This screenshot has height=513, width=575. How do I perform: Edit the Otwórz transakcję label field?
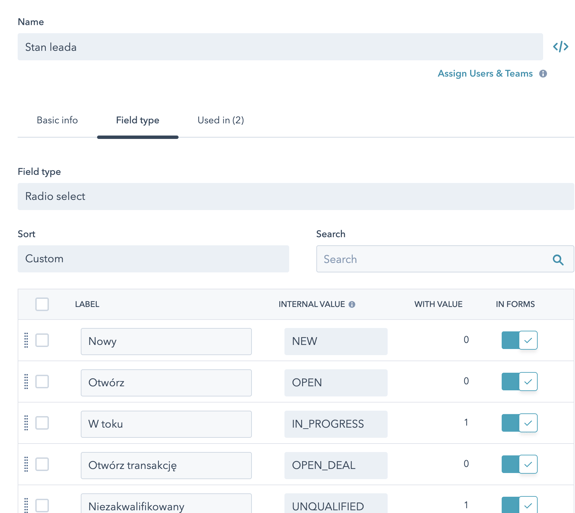[x=166, y=465]
